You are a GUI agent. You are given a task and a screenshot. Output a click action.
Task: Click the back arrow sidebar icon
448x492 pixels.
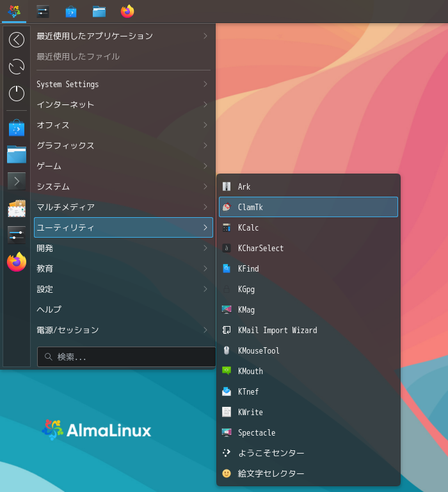point(17,40)
